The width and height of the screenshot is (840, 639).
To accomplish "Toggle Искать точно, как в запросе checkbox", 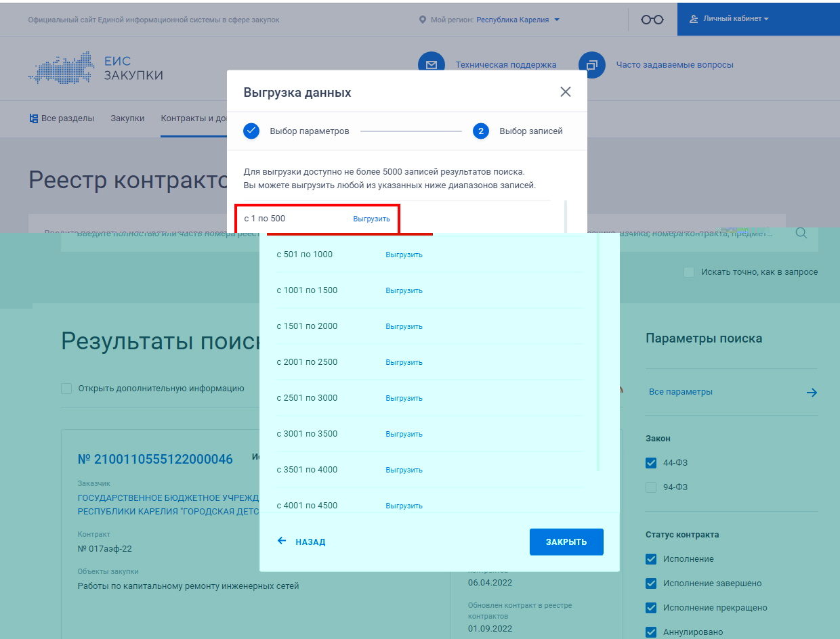I will point(689,272).
